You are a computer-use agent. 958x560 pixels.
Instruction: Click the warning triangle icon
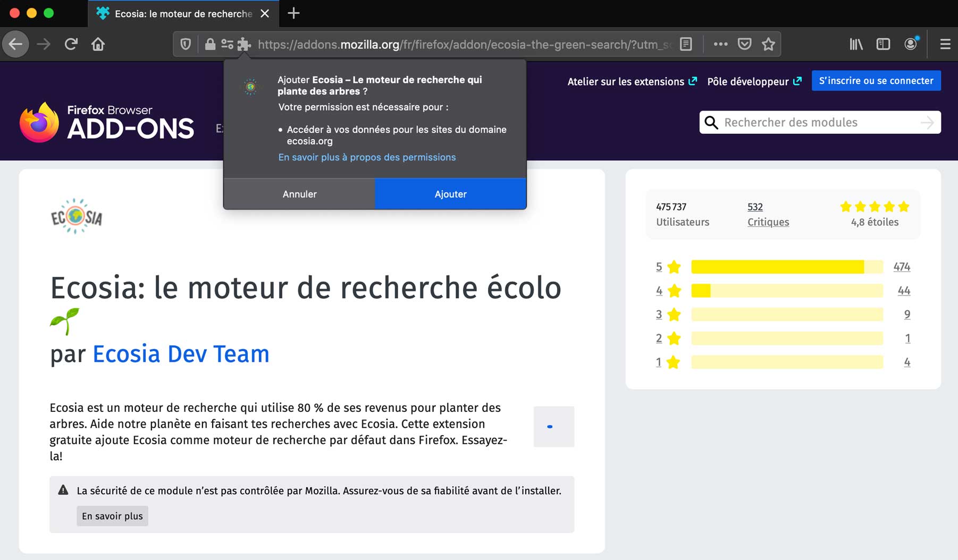tap(63, 490)
